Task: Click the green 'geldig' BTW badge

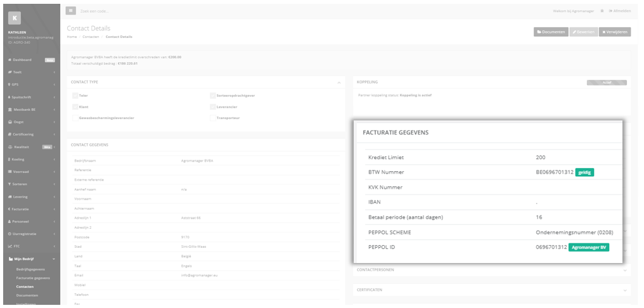Action: [x=585, y=172]
